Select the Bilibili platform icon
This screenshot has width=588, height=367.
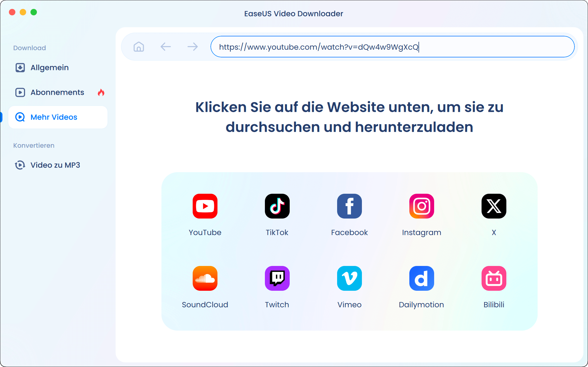(493, 278)
